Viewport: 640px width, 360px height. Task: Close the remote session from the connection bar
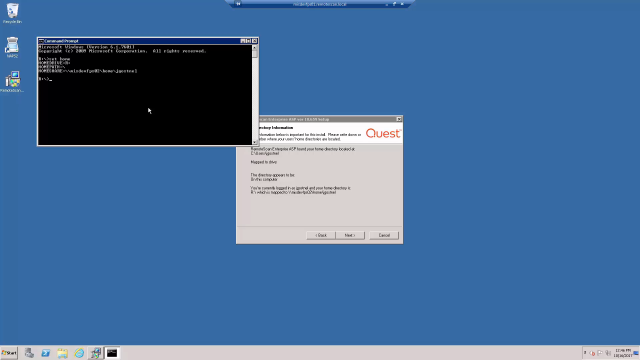point(402,4)
